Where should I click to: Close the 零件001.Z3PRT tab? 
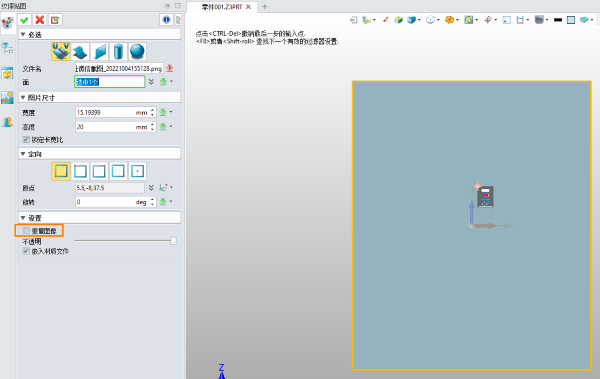[248, 7]
